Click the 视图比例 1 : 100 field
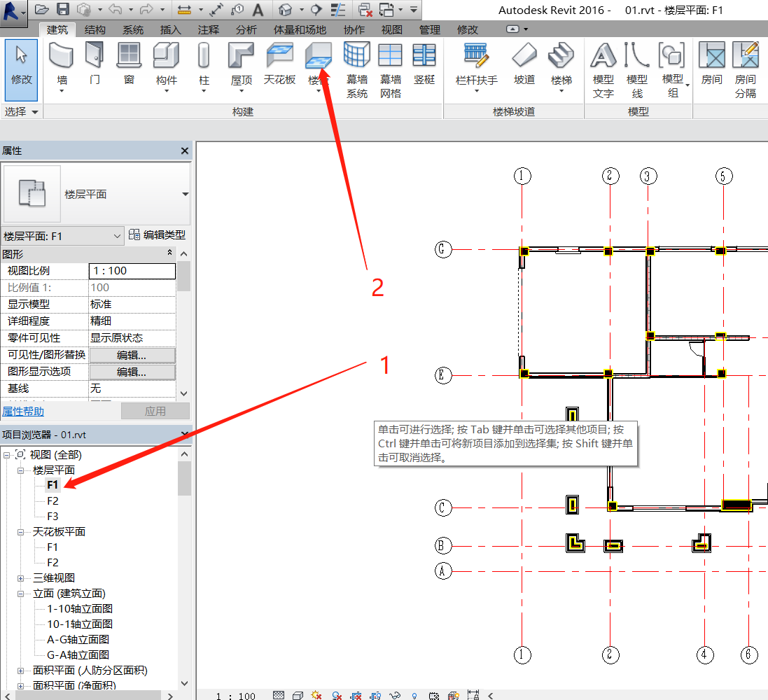768x700 pixels. (132, 271)
